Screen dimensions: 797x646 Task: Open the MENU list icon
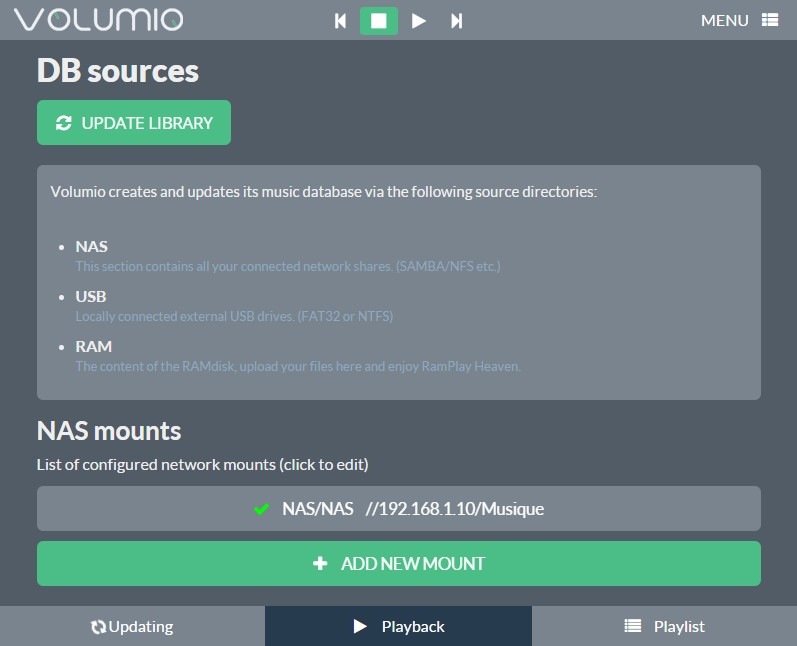(770, 20)
